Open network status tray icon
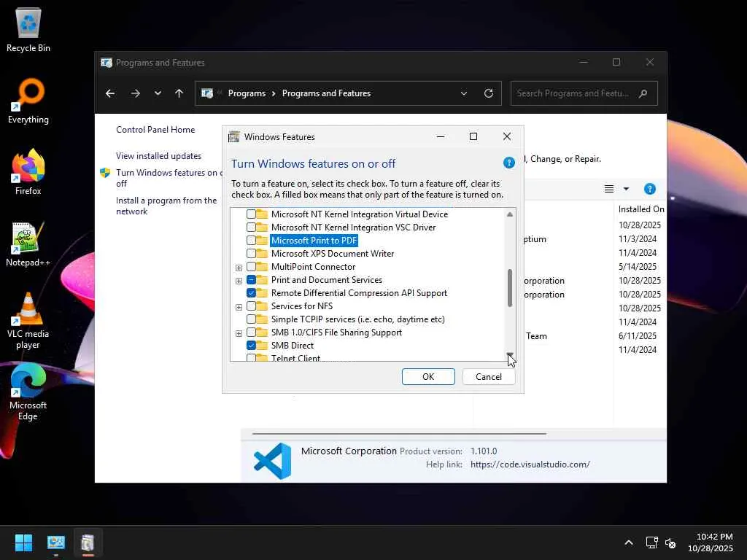This screenshot has height=560, width=747. [x=651, y=542]
